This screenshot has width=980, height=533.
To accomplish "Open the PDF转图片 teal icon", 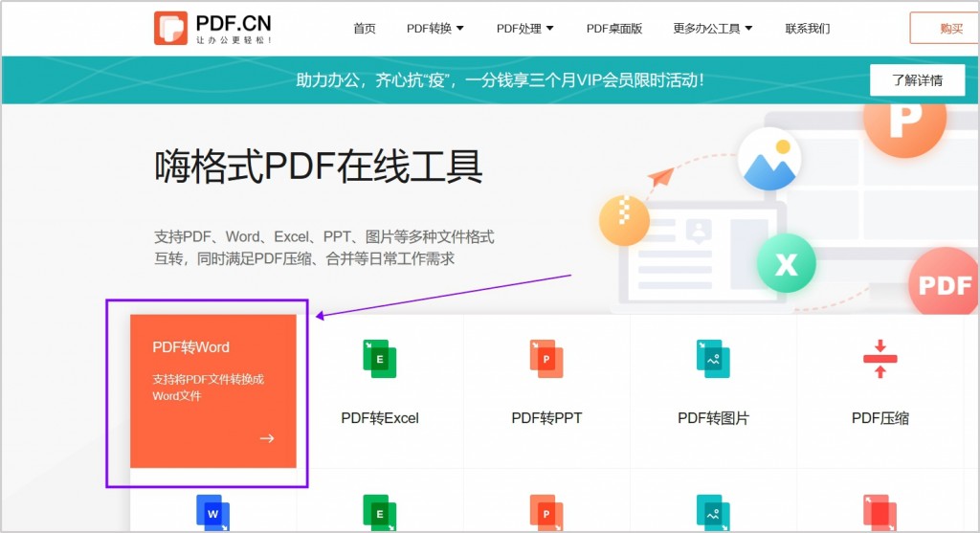I will click(x=713, y=359).
